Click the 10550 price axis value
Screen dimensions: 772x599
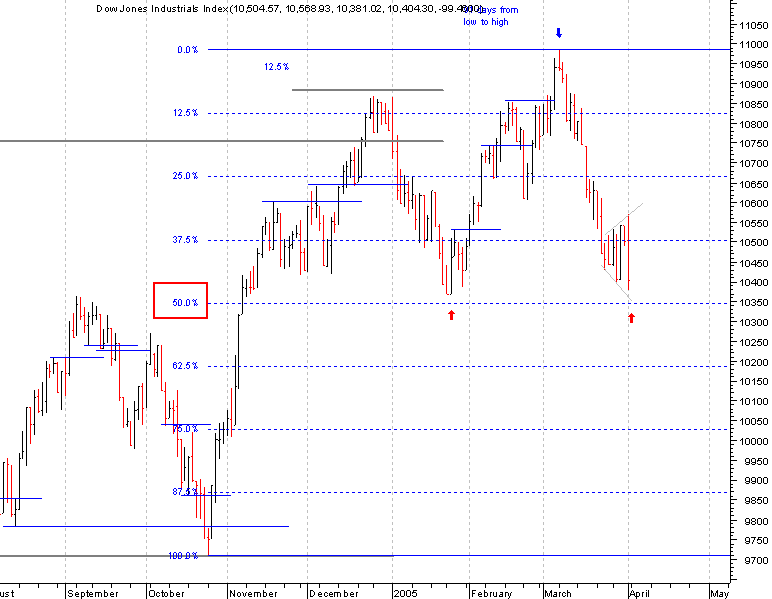coord(753,223)
